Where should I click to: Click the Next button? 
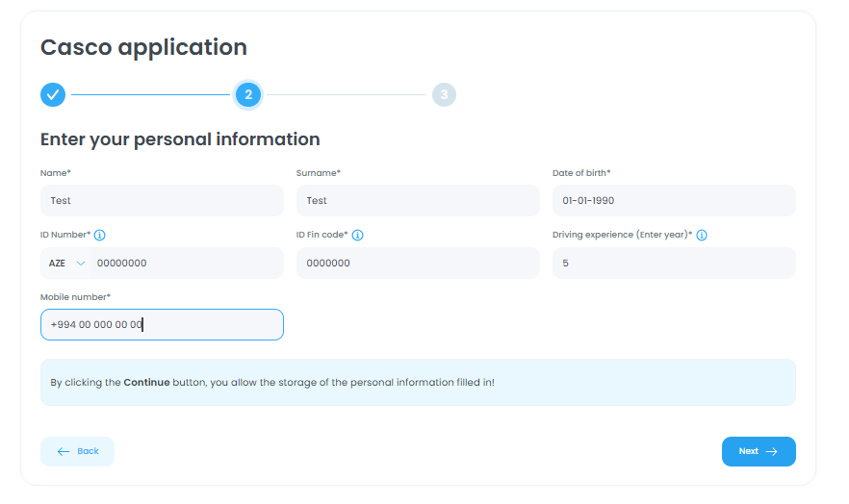pyautogui.click(x=759, y=451)
